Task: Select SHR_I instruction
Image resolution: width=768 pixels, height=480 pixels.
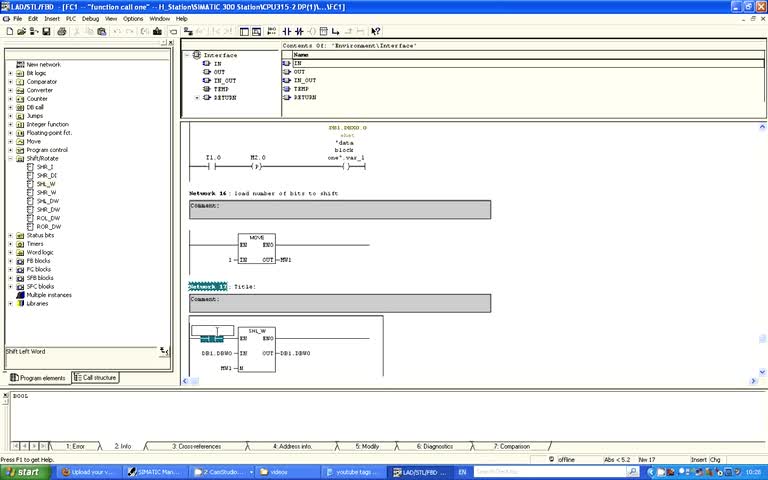Action: pyautogui.click(x=45, y=167)
